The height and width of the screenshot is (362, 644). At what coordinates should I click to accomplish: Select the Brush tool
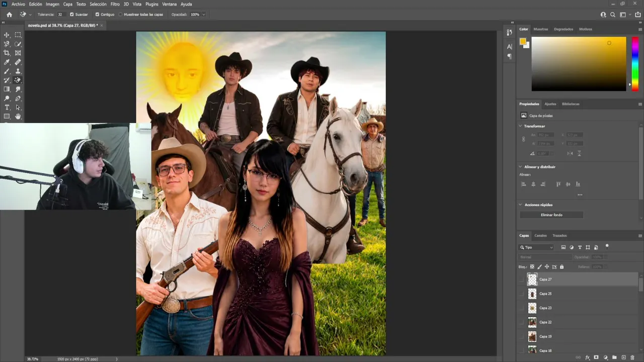7,71
